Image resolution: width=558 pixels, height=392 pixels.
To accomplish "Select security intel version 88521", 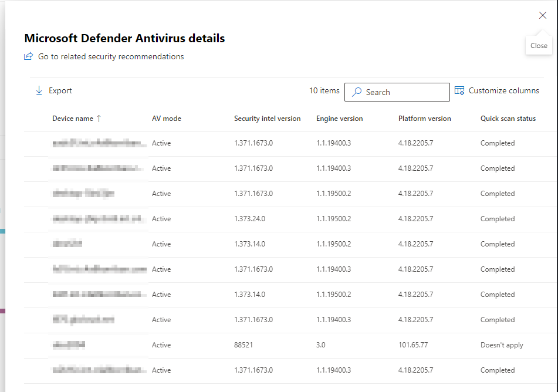I will (x=244, y=345).
